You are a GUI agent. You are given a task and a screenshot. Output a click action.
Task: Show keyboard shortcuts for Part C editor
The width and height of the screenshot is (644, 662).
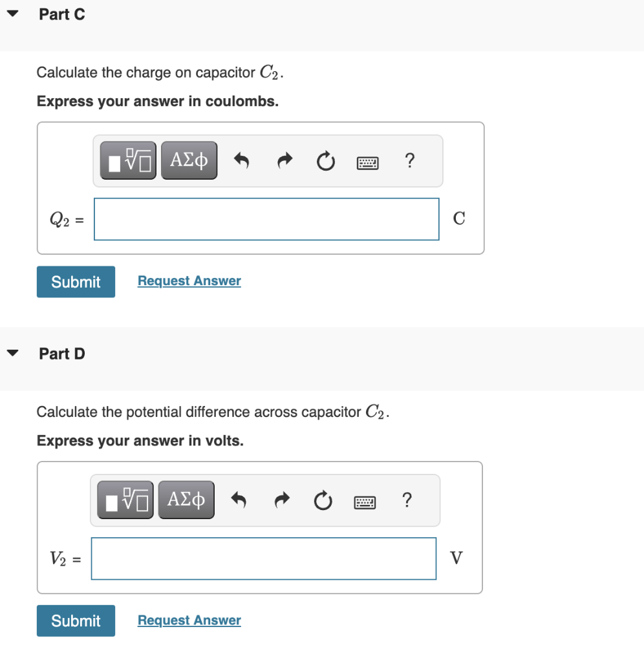click(x=367, y=162)
